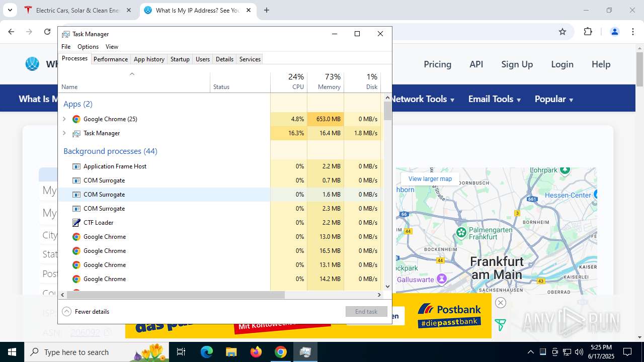
Task: Open the Options menu in Task Manager
Action: (x=88, y=47)
